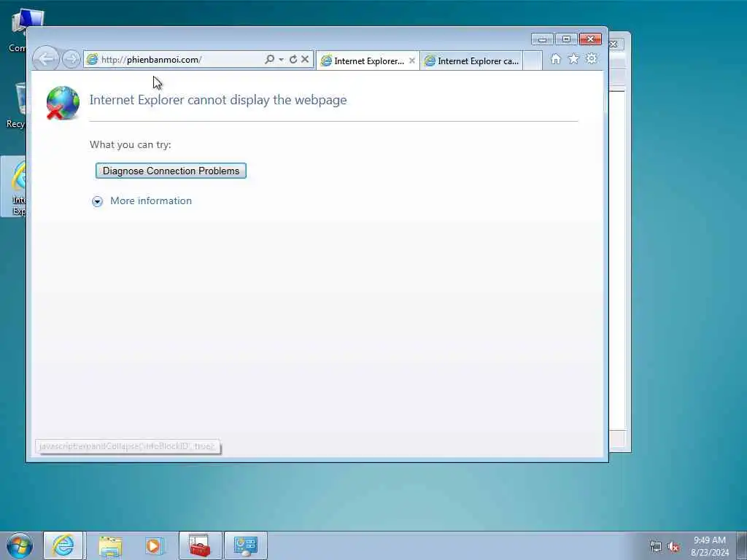Click the network status tray icon

click(x=656, y=546)
